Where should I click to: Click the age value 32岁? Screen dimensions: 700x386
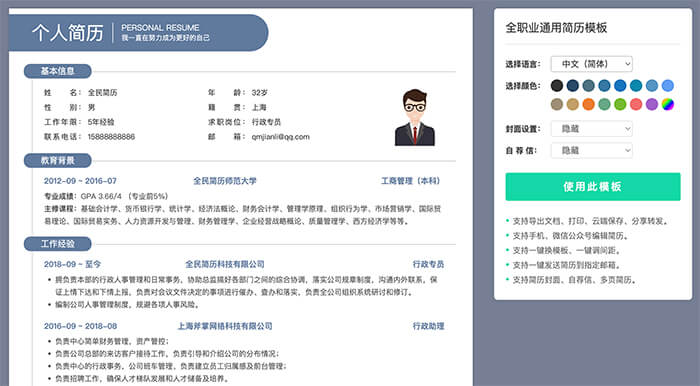coord(259,93)
